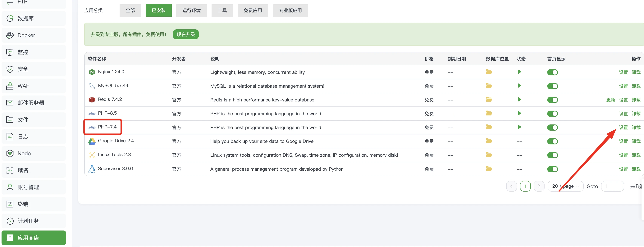Open database folder for Supervisor 3.0.6
Viewport: 644px width, 247px height.
[489, 169]
